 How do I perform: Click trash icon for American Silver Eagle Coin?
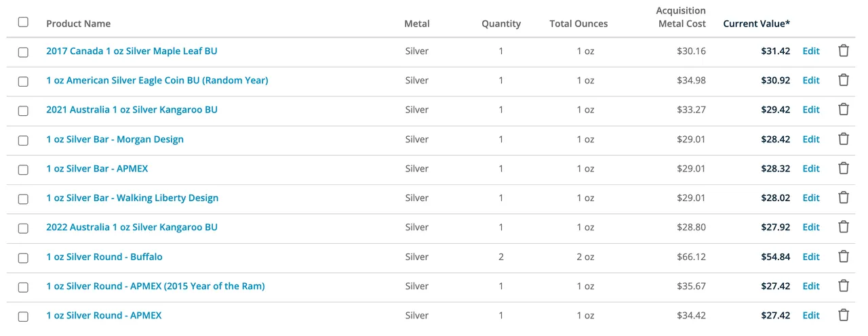coord(844,80)
